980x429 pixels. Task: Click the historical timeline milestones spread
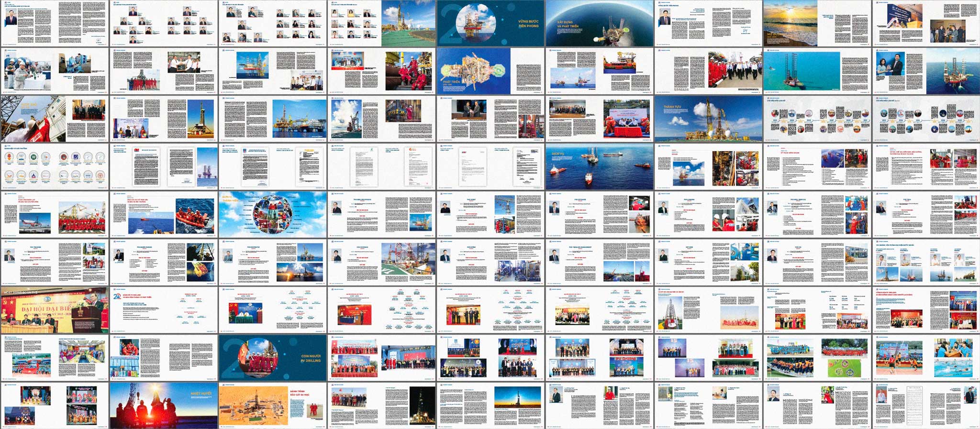(x=817, y=119)
